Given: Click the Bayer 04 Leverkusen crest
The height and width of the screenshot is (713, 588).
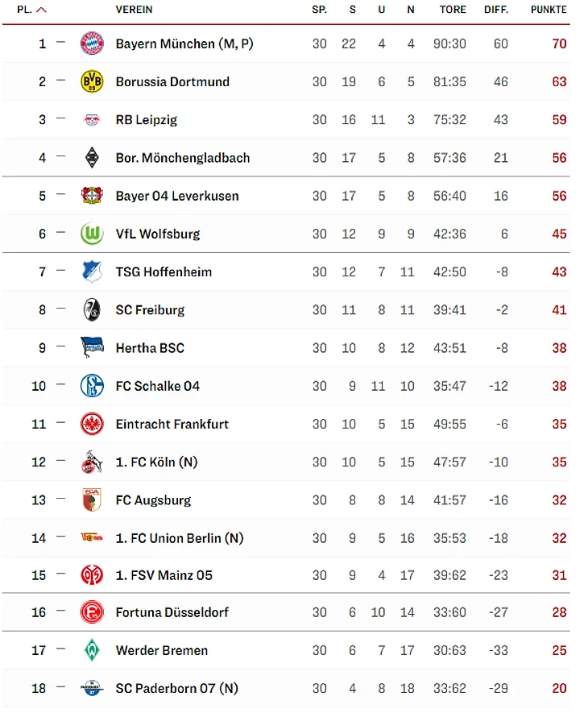Looking at the screenshot, I should point(92,196).
